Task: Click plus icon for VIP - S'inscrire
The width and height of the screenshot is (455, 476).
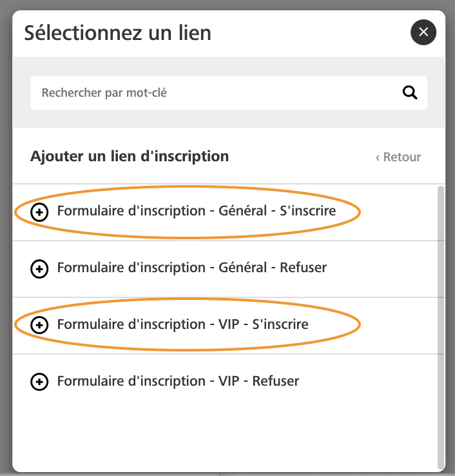Action: (x=39, y=325)
